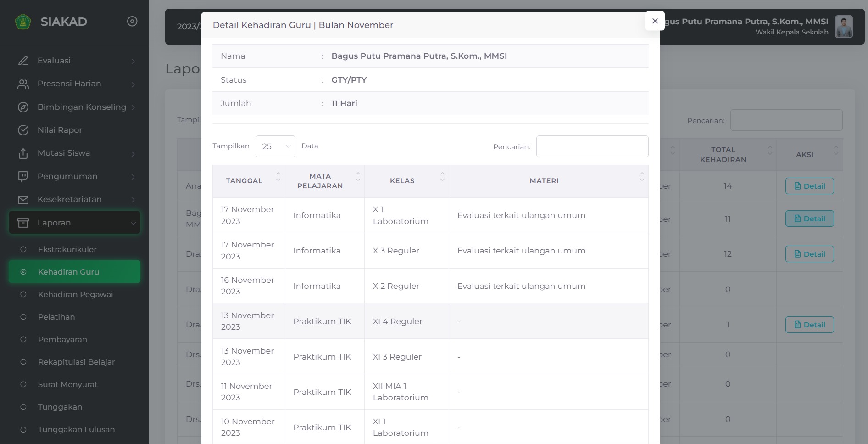Open the Tampilkan 25 entries dropdown
This screenshot has width=868, height=444.
(x=275, y=146)
